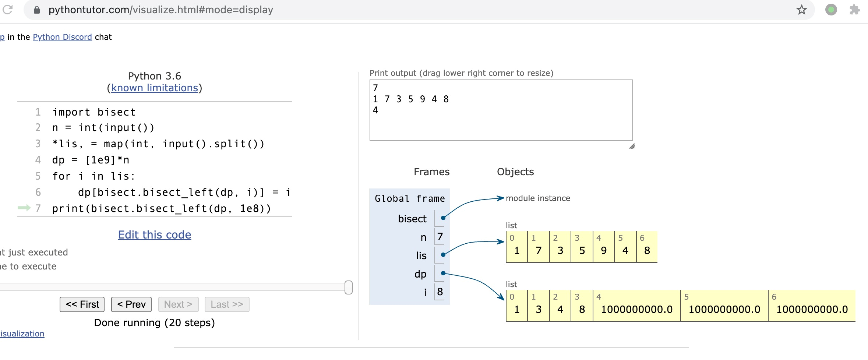Image resolution: width=868 pixels, height=360 pixels.
Task: Open the Edit this code link
Action: [x=155, y=235]
